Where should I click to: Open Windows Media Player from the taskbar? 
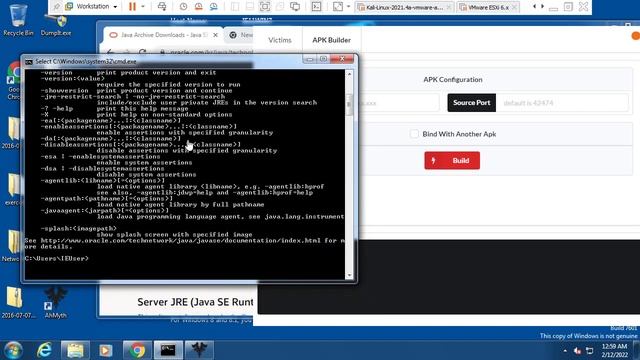pos(106,350)
